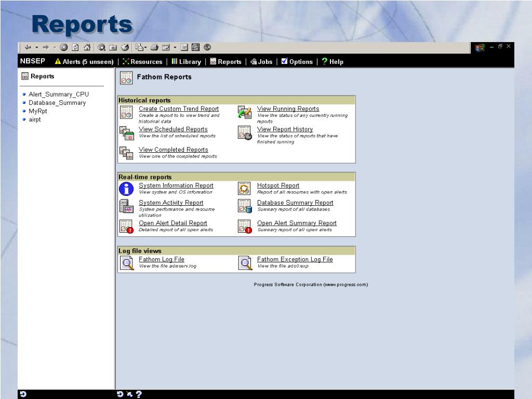Open the Open Alert Summary Report link
Image resolution: width=532 pixels, height=399 pixels.
(x=297, y=223)
